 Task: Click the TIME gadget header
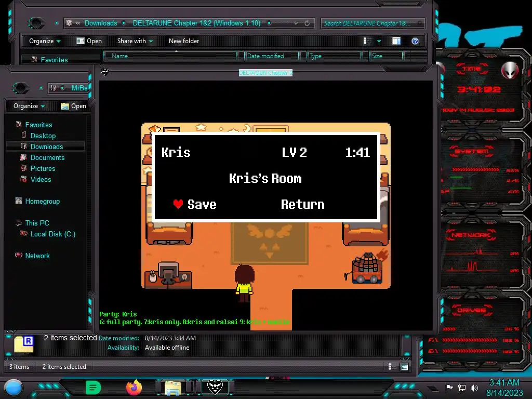click(472, 69)
